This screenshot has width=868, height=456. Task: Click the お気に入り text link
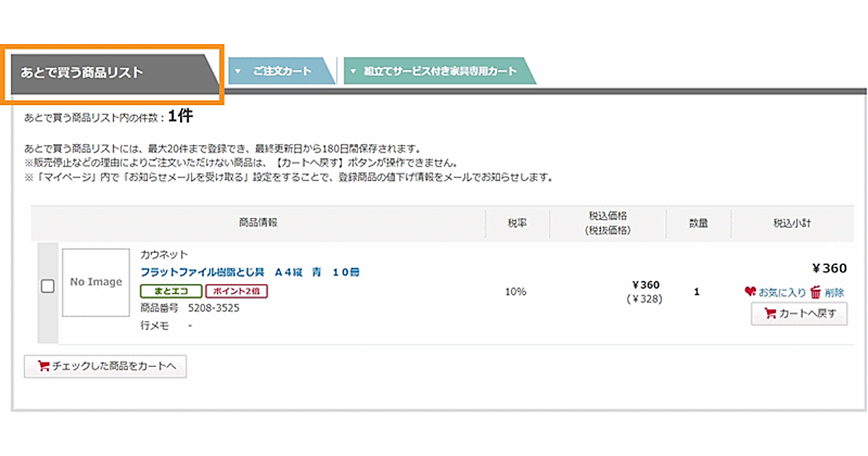click(782, 292)
